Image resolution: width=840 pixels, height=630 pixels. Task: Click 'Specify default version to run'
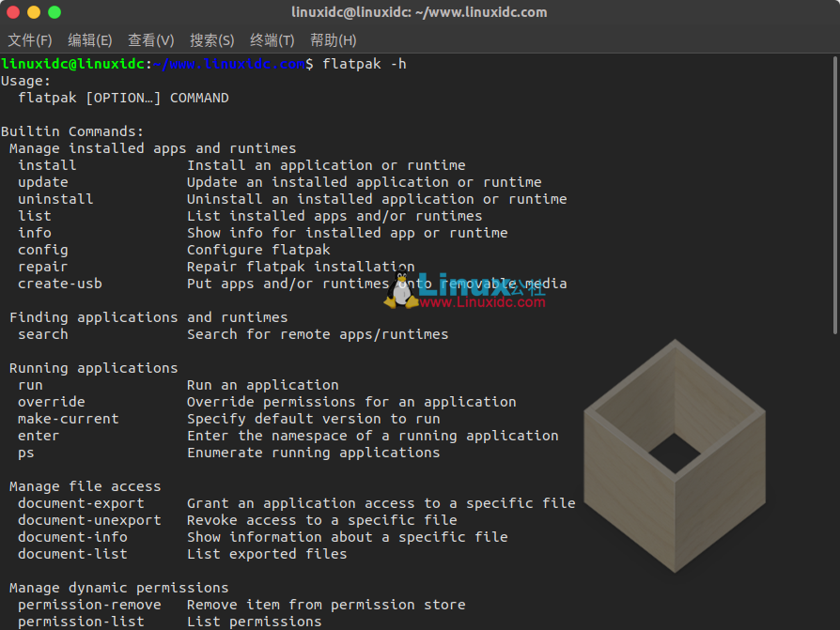314,419
